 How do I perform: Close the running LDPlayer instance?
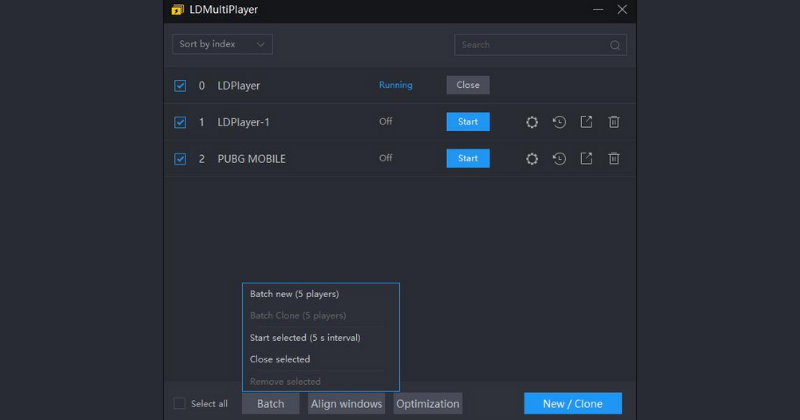tap(468, 85)
